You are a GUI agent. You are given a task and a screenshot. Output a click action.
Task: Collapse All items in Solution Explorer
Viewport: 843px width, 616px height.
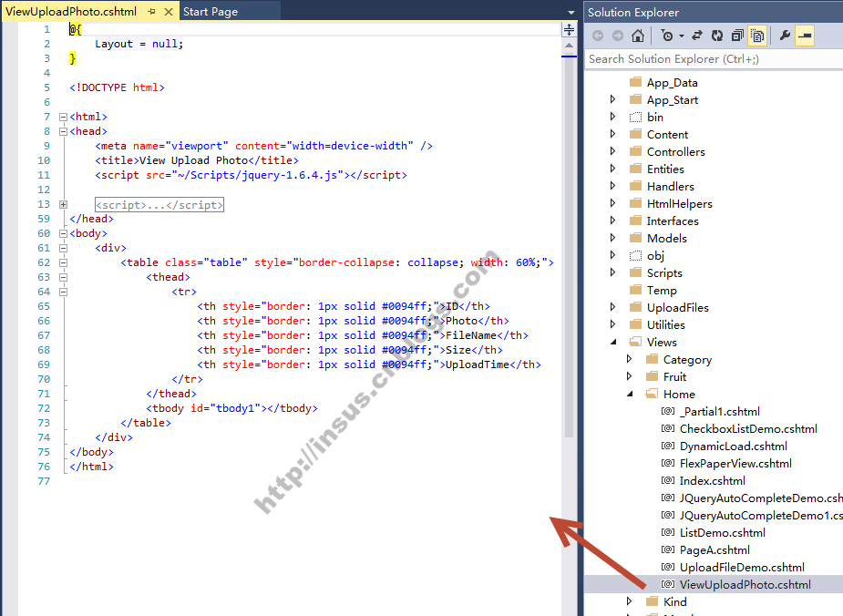(x=737, y=36)
